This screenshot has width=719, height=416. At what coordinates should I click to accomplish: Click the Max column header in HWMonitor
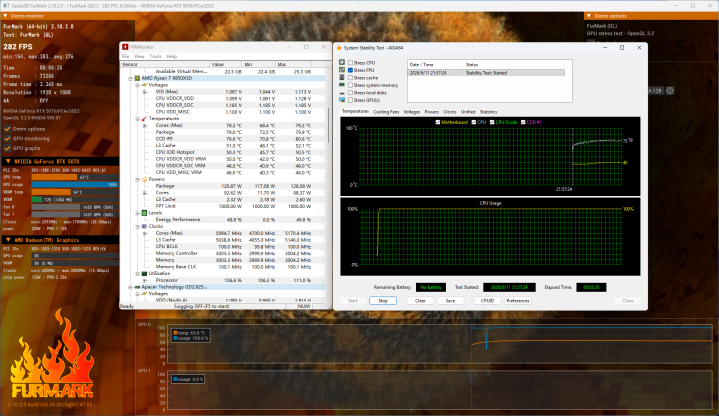pos(294,65)
